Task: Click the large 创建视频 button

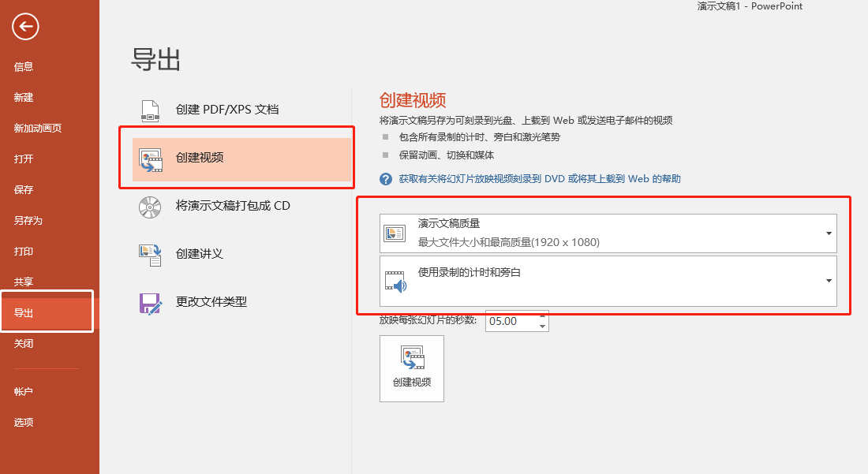Action: coord(412,369)
